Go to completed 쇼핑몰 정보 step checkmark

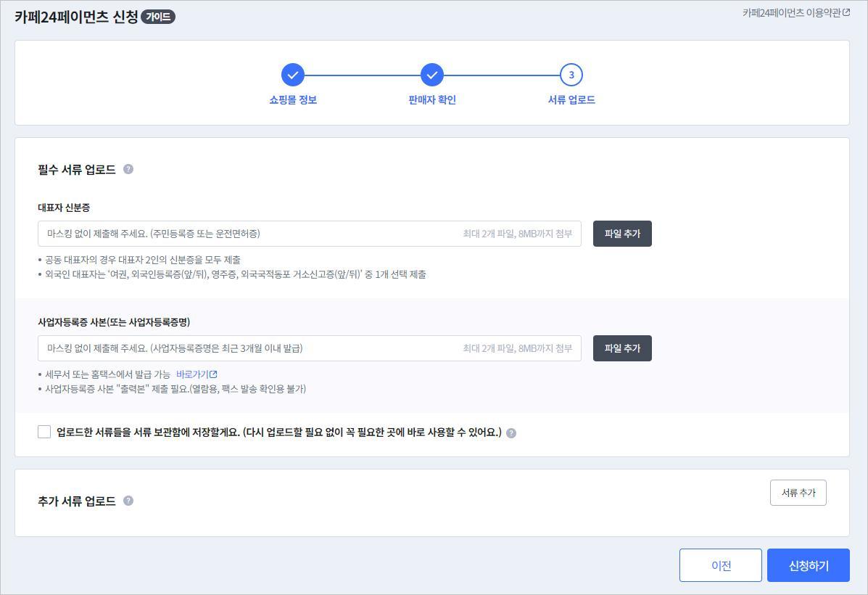coord(293,75)
